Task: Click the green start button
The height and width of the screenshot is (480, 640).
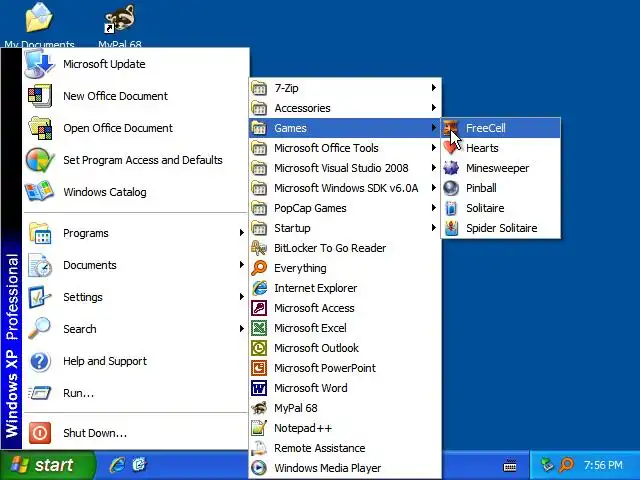Action: coord(47,465)
